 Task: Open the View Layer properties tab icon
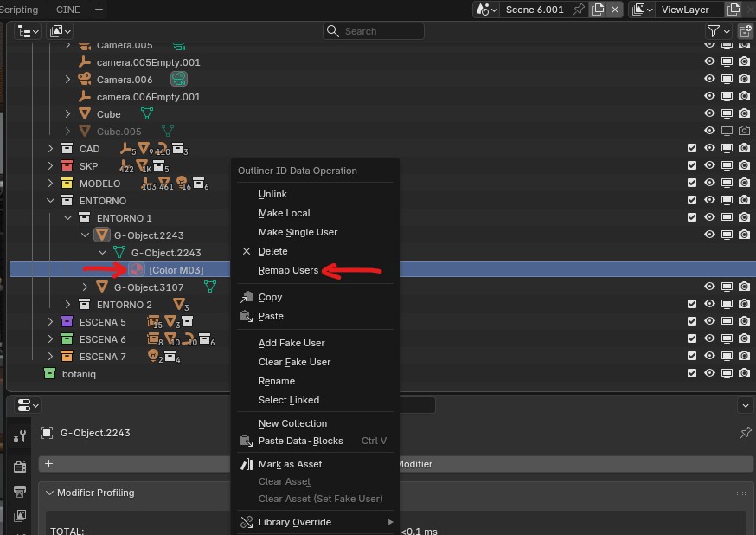click(20, 515)
